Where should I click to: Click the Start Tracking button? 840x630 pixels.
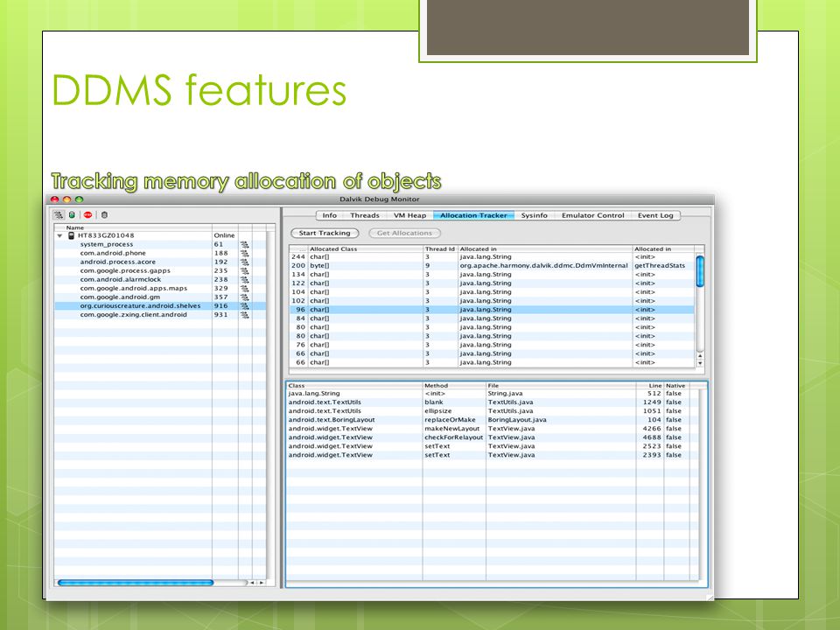[325, 233]
